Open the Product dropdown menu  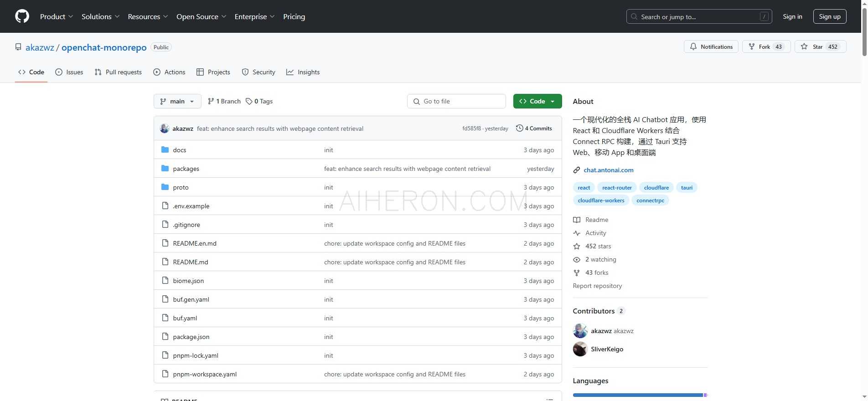57,16
